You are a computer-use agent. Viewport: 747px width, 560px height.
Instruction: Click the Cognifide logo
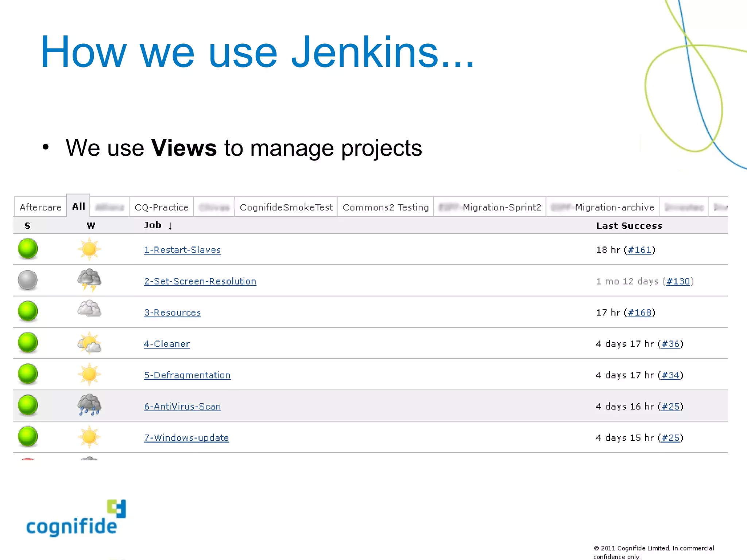pos(76,518)
